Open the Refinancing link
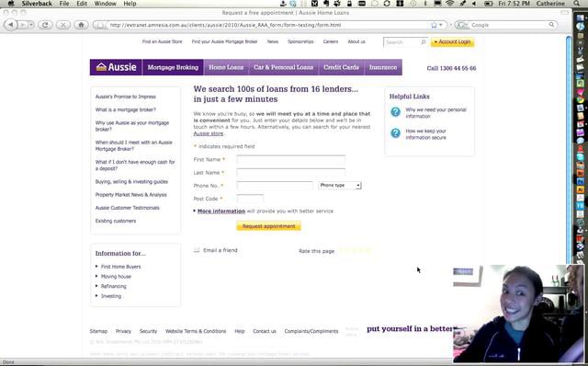588x366 pixels. pyautogui.click(x=114, y=286)
